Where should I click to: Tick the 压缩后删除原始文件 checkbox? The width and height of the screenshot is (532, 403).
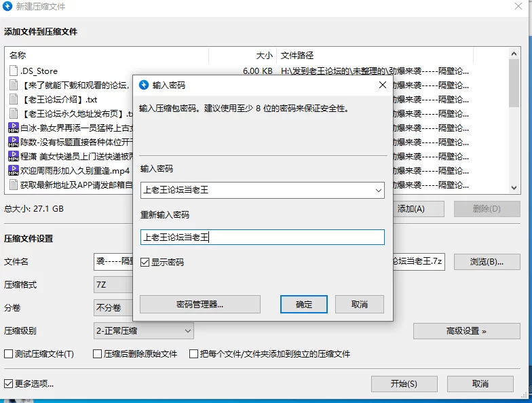(x=98, y=354)
